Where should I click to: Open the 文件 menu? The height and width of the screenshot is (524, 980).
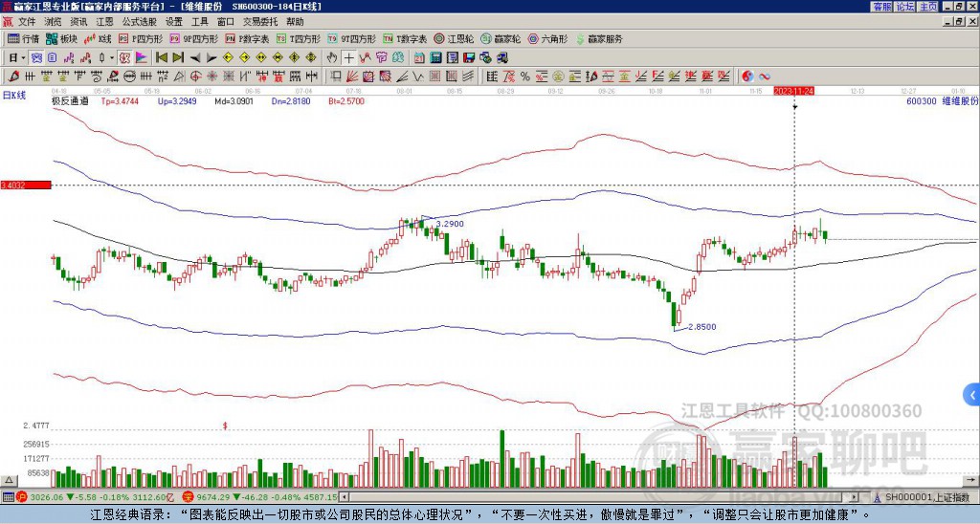point(26,22)
